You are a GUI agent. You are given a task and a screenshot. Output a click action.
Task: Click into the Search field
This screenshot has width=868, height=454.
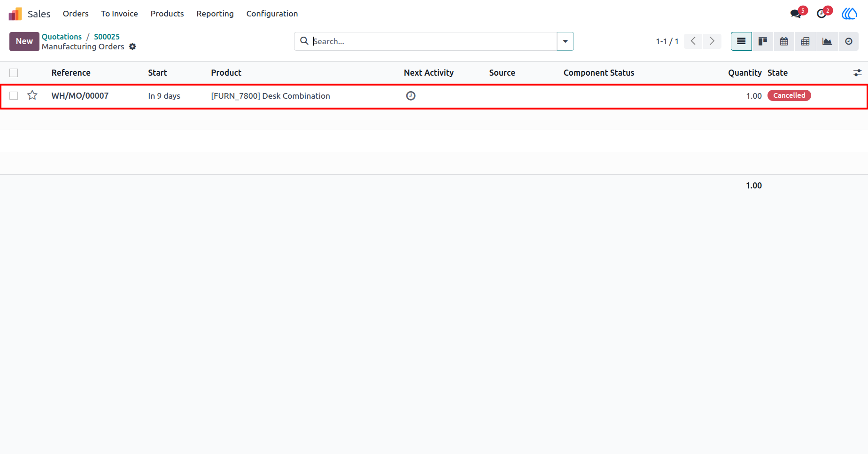432,41
